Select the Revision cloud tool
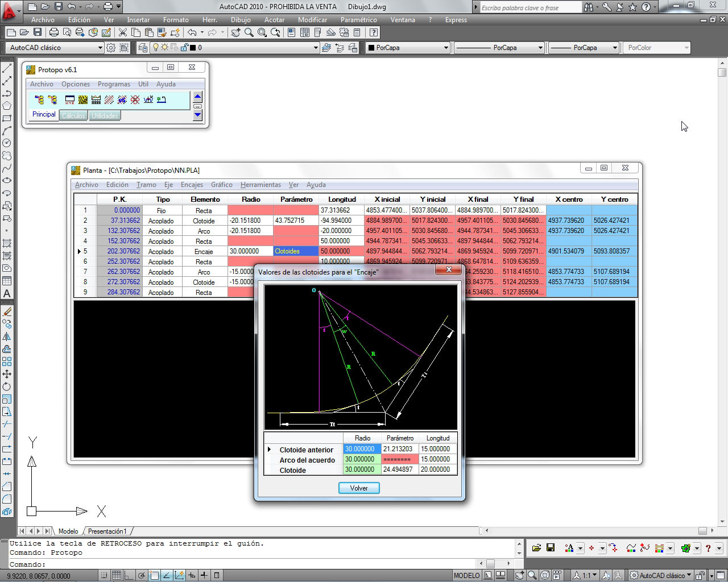 click(7, 156)
